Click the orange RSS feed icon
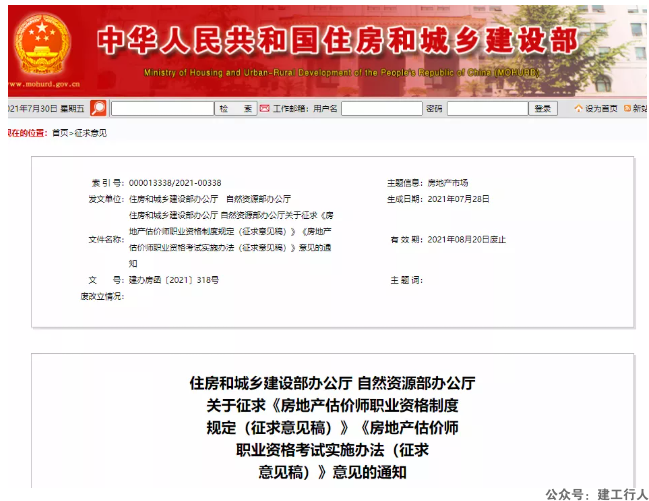Screen dimensions: 649x501 click(627, 108)
